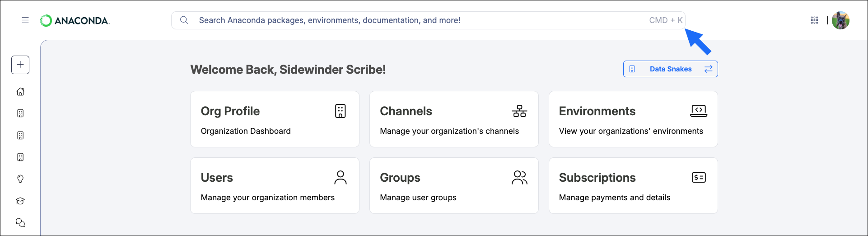The width and height of the screenshot is (868, 236).
Task: Switch organization using Data Snakes button
Action: tap(671, 69)
